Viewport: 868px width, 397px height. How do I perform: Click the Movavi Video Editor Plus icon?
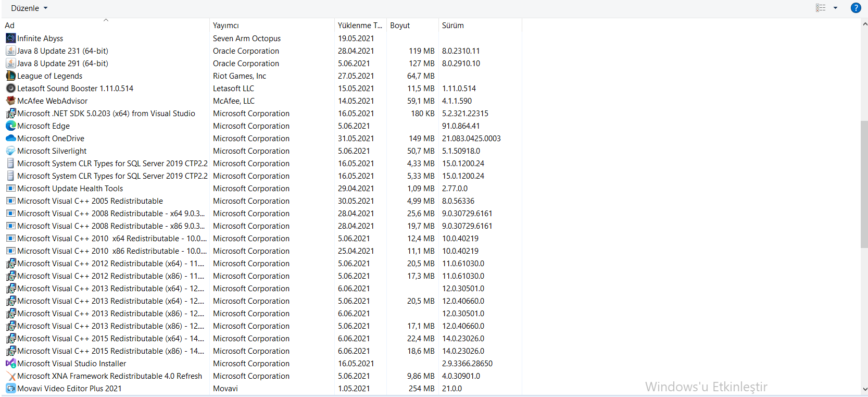click(x=10, y=388)
